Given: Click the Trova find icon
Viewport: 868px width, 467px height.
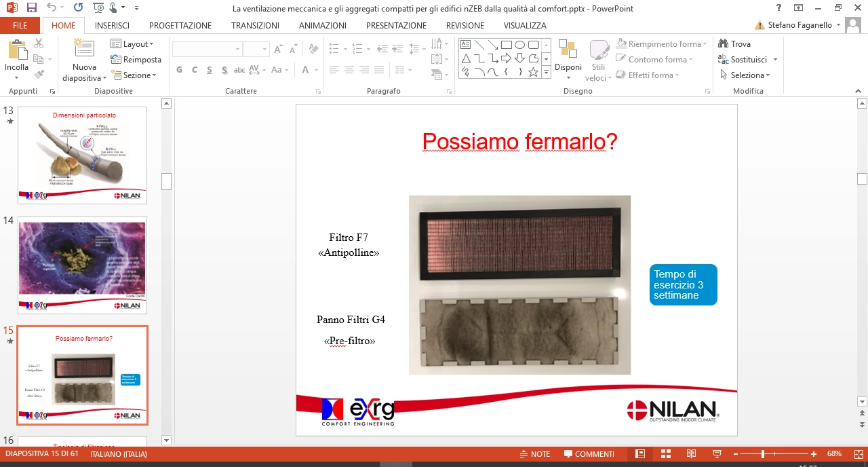Looking at the screenshot, I should [723, 44].
